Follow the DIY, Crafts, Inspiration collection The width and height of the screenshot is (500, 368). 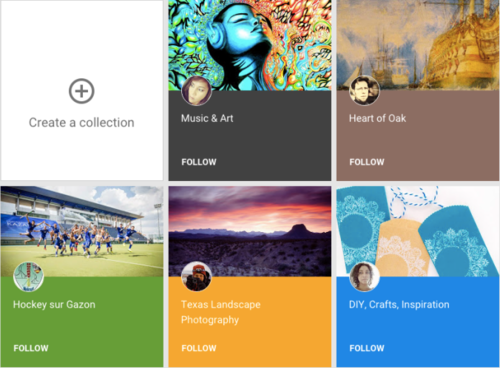coord(367,348)
